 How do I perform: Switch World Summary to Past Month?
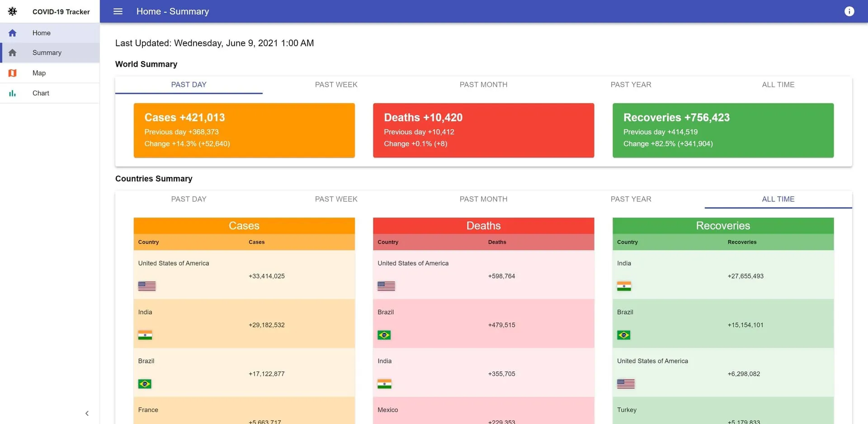(x=484, y=85)
